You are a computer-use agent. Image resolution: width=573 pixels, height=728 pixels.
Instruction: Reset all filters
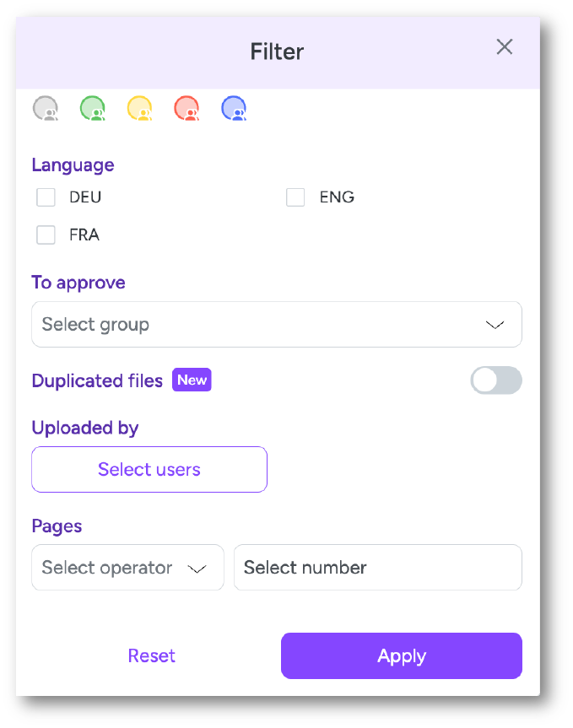(x=151, y=655)
